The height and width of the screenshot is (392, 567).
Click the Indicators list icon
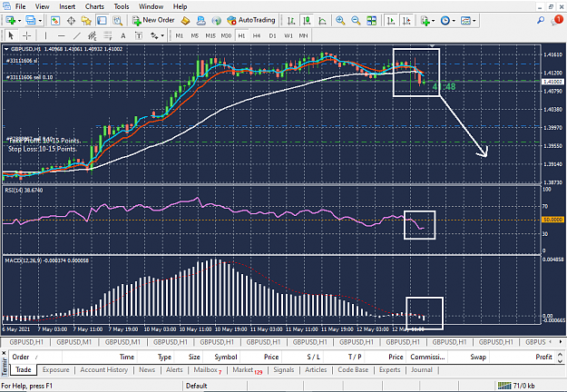425,21
